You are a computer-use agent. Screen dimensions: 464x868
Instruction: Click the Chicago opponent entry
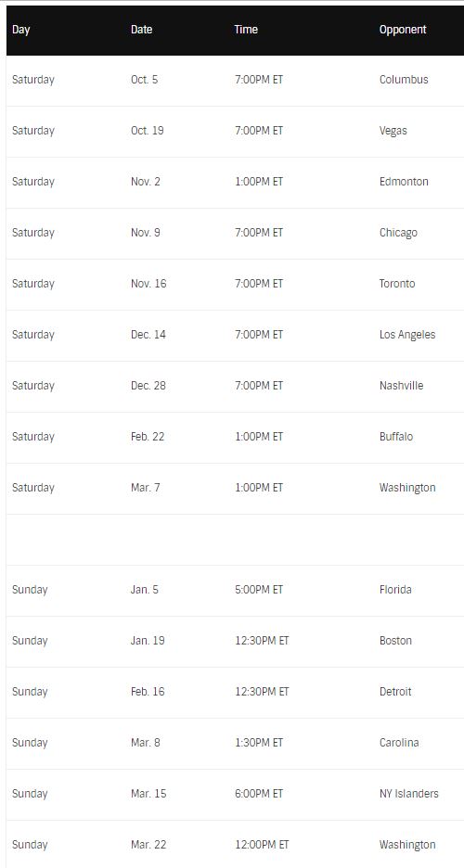[x=398, y=233]
